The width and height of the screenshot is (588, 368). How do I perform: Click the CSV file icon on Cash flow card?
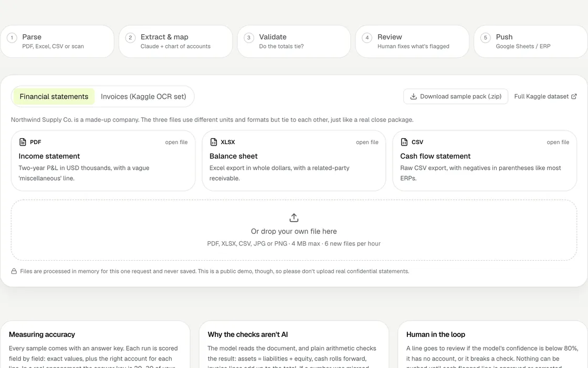pyautogui.click(x=404, y=142)
